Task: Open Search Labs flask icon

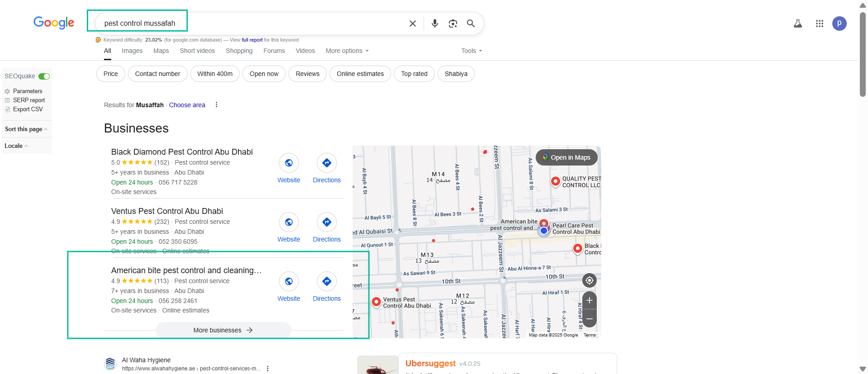Action: point(798,24)
